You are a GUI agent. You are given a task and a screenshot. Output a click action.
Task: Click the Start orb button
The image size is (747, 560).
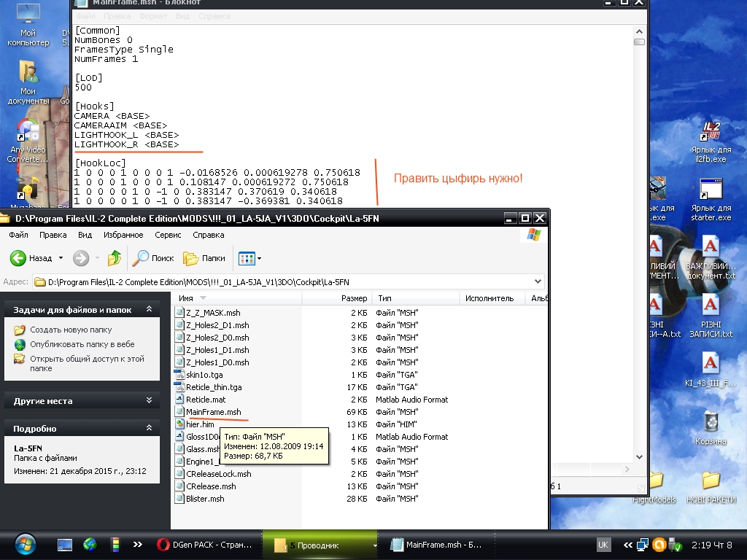pos(24,544)
